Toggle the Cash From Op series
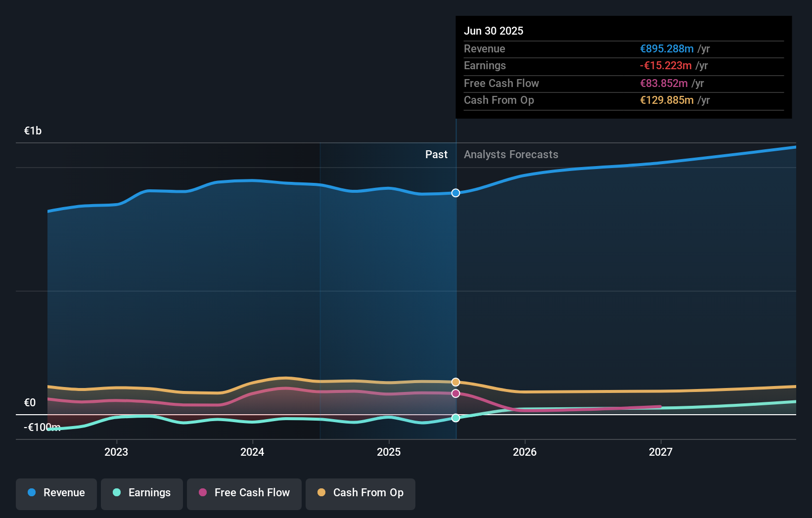The height and width of the screenshot is (518, 812). [360, 494]
